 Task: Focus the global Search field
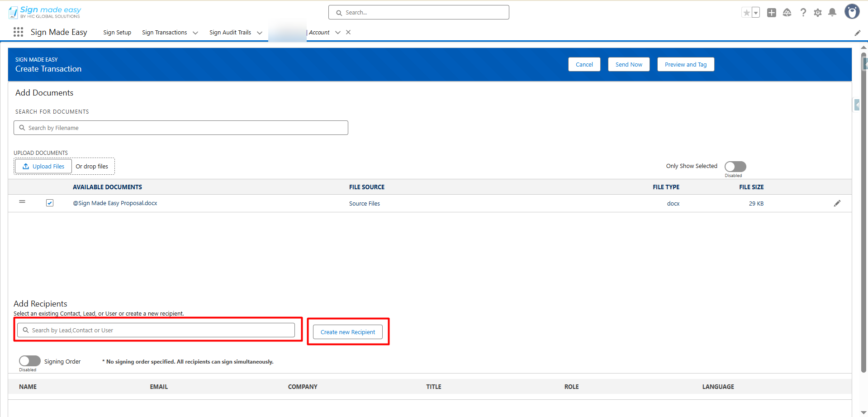click(419, 12)
